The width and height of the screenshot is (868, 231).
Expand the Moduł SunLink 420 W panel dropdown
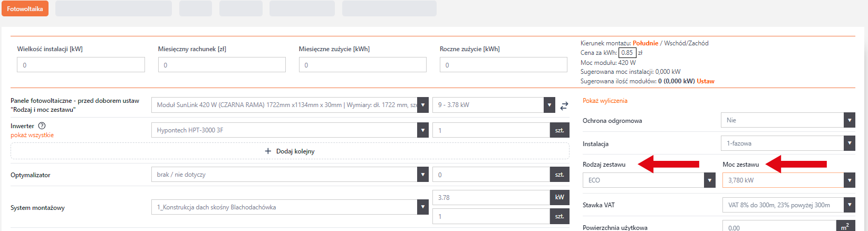coord(290,105)
